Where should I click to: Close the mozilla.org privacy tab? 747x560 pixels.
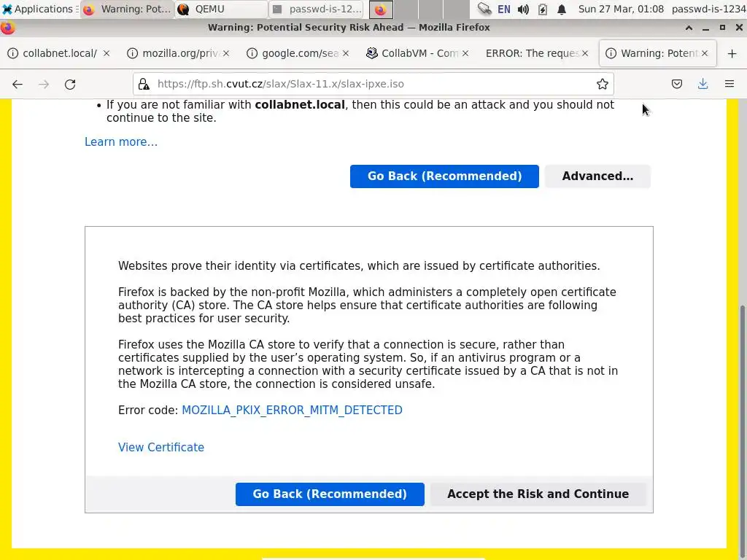click(x=226, y=53)
